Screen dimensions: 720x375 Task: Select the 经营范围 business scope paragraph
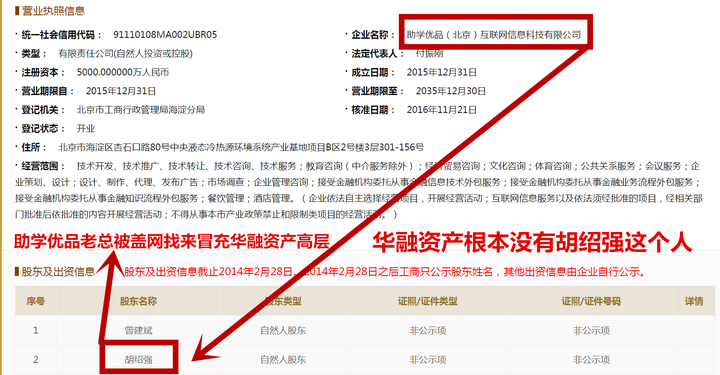tap(359, 190)
